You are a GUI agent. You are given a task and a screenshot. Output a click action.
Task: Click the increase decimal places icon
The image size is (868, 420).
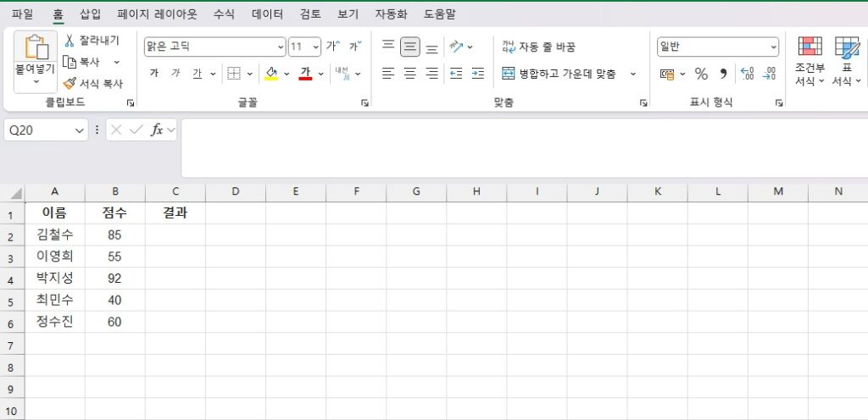pyautogui.click(x=747, y=74)
